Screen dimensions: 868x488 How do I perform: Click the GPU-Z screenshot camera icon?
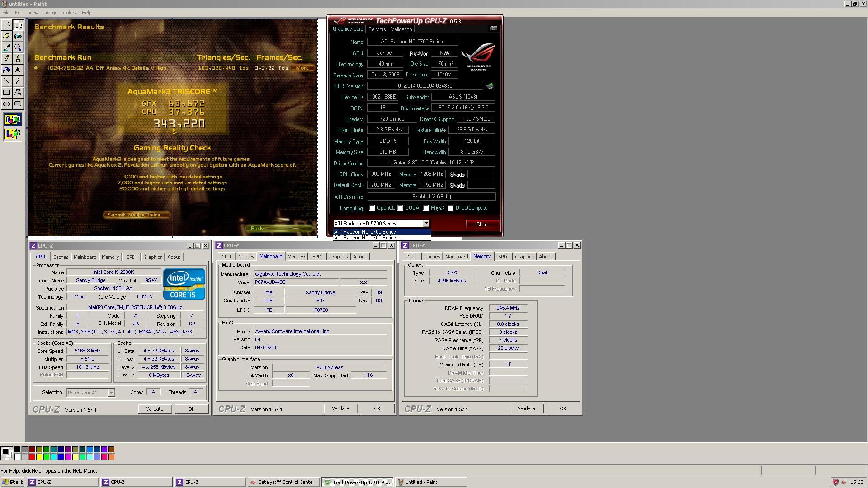[x=494, y=28]
